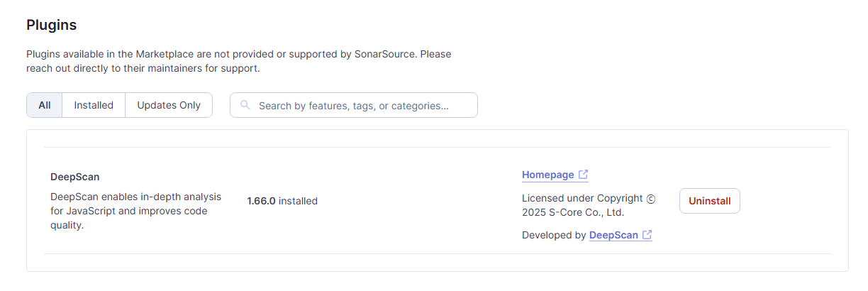The height and width of the screenshot is (291, 868).
Task: Click the magnifier icon in search box
Action: tap(245, 105)
